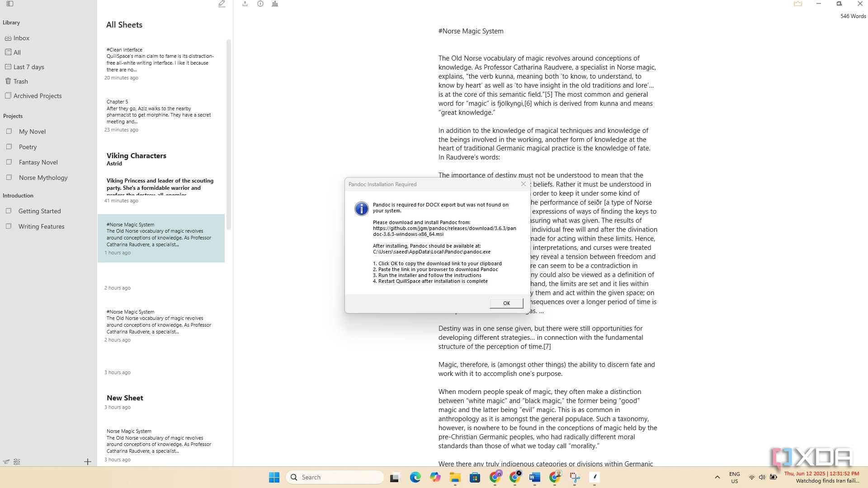The image size is (868, 488).
Task: Open Getting Started sheet
Action: [x=33, y=211]
